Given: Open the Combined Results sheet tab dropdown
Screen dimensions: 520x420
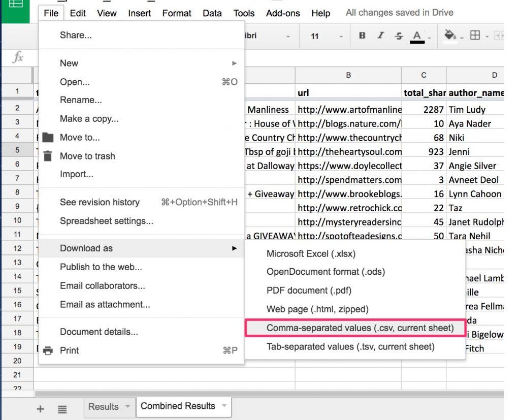Looking at the screenshot, I should [223, 406].
